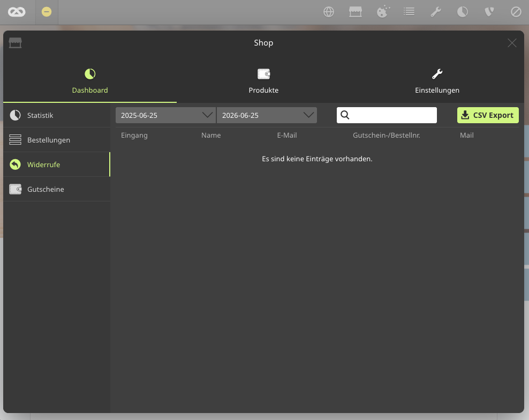The width and height of the screenshot is (529, 420).
Task: Open Gutscheine in the sidebar
Action: tap(57, 189)
